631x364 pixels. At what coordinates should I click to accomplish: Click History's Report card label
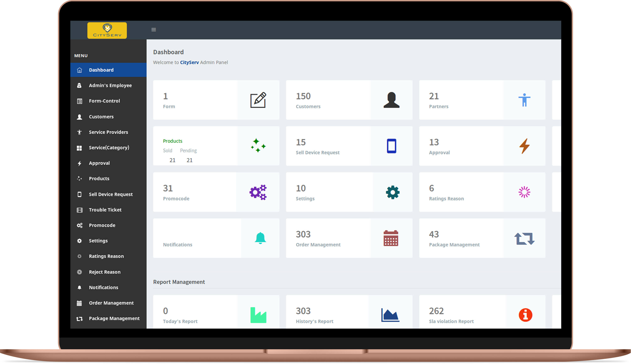coord(315,321)
